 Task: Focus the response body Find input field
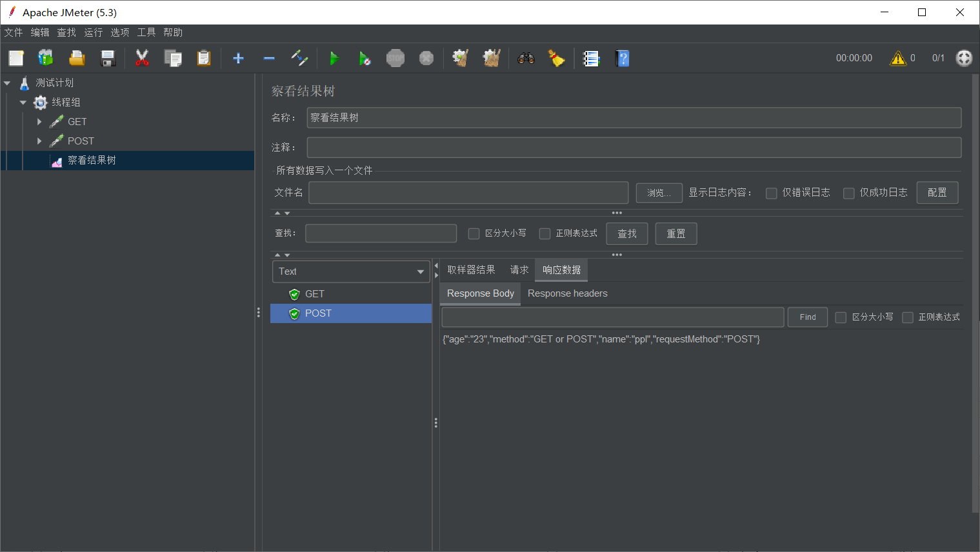coord(613,317)
